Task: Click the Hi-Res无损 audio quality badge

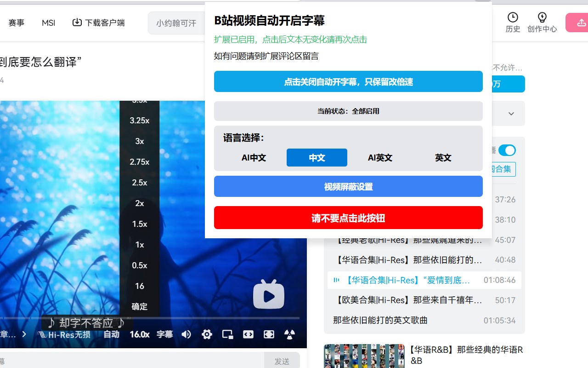Action: pos(64,334)
